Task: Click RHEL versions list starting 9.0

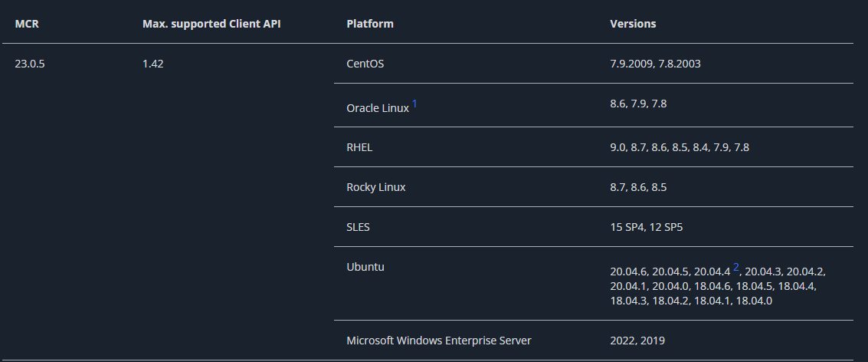Action: 680,147
